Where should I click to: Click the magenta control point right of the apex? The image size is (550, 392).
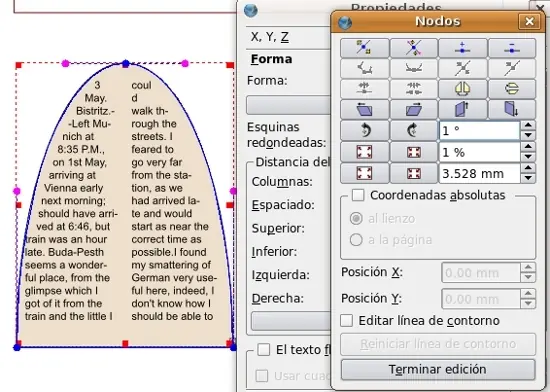(x=185, y=63)
